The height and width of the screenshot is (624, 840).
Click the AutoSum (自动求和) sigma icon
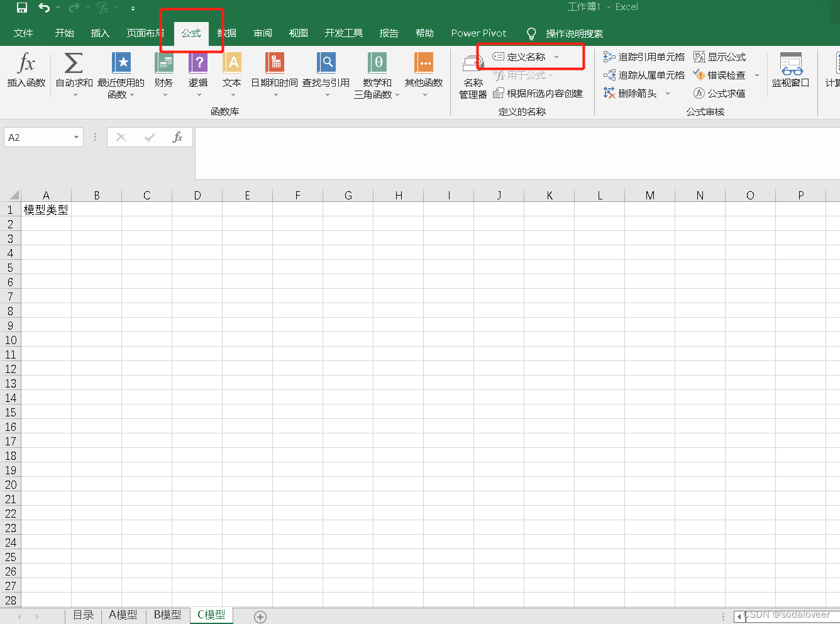point(74,63)
